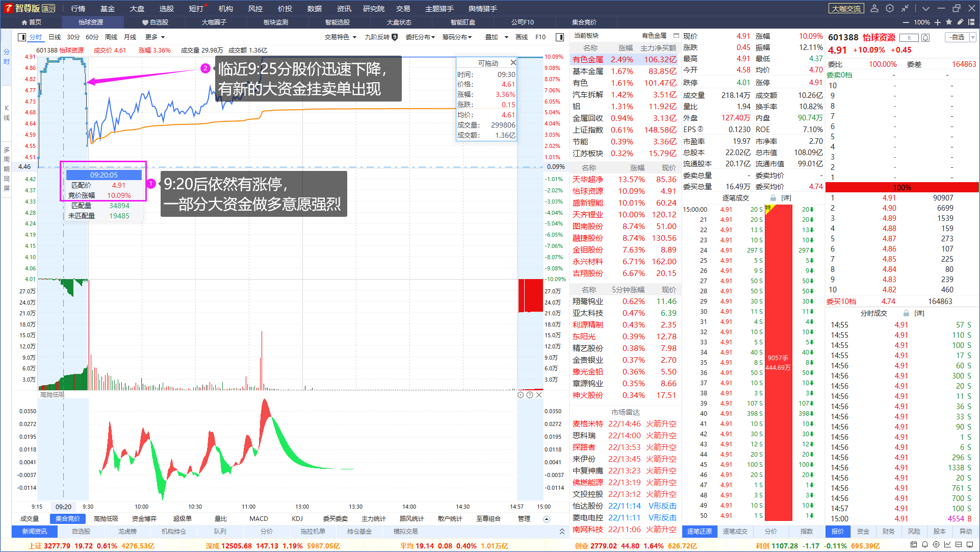Image resolution: width=980 pixels, height=552 pixels.
Task: Select the 60分 chart period
Action: 92,37
